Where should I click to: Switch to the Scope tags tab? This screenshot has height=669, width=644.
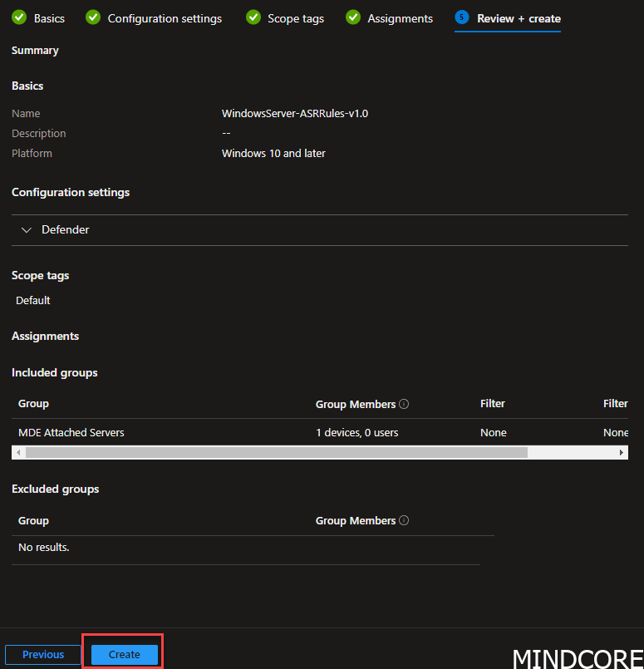click(296, 18)
